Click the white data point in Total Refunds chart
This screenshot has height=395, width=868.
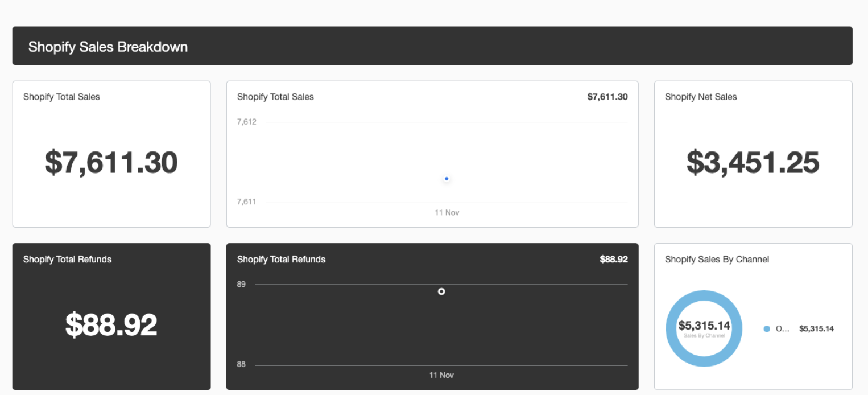pyautogui.click(x=441, y=291)
